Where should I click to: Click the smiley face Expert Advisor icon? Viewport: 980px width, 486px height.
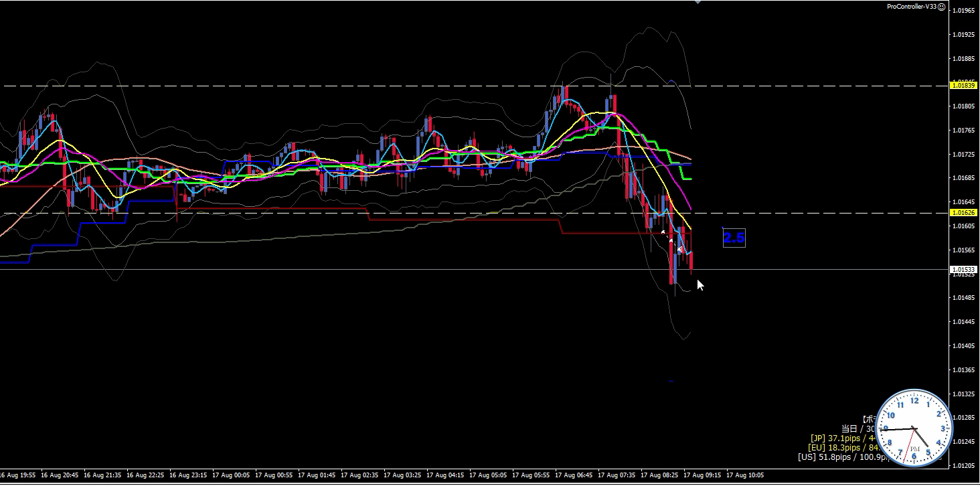click(x=941, y=6)
